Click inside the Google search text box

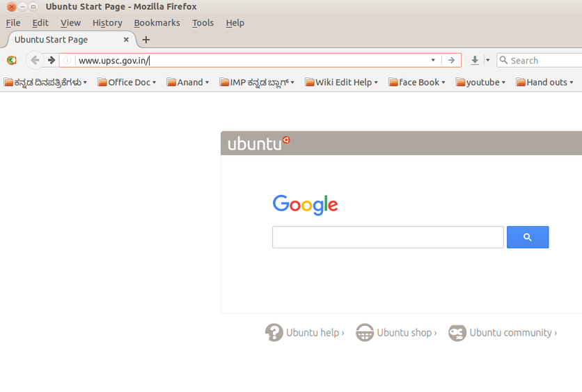point(387,237)
